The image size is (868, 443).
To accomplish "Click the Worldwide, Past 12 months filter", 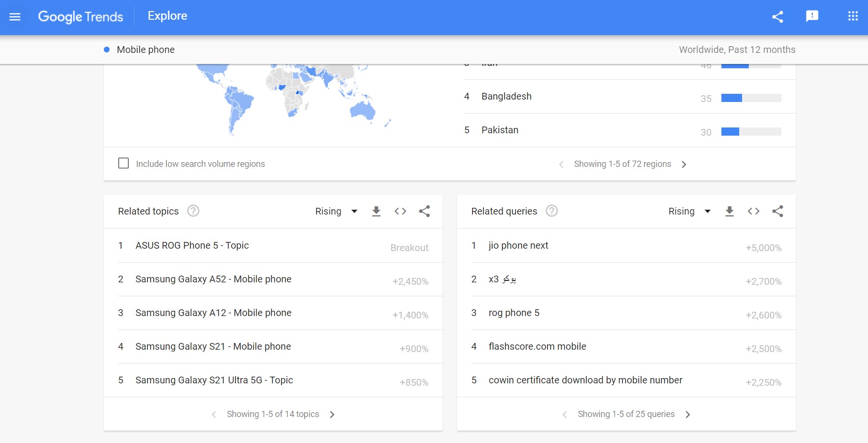I will 737,50.
